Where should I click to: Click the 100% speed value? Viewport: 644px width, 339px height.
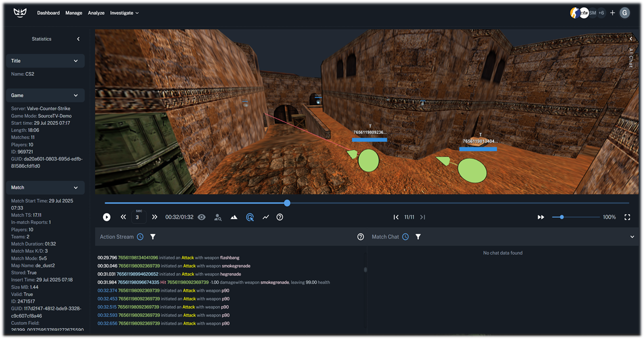tap(609, 217)
